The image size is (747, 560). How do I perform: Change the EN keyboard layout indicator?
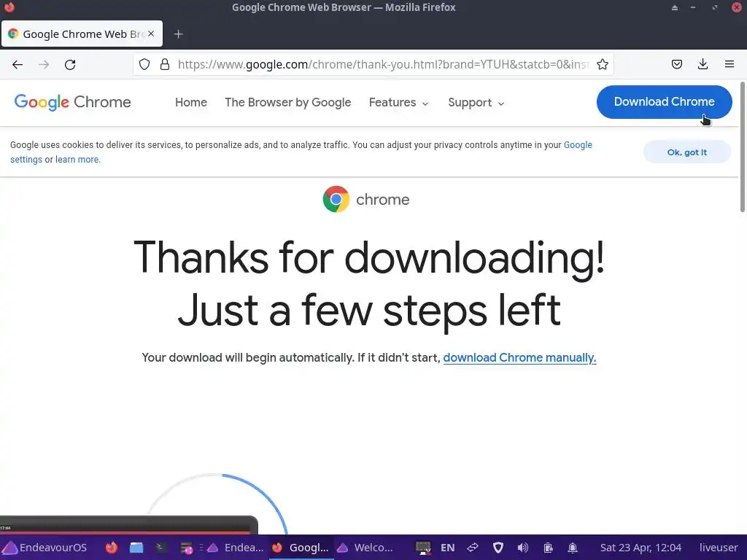(x=447, y=548)
